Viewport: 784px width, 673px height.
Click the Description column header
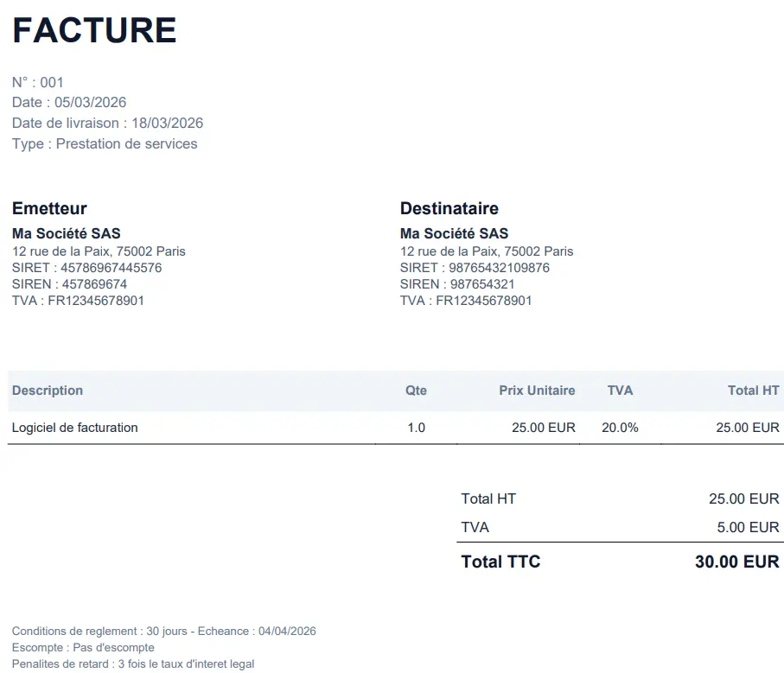click(48, 390)
